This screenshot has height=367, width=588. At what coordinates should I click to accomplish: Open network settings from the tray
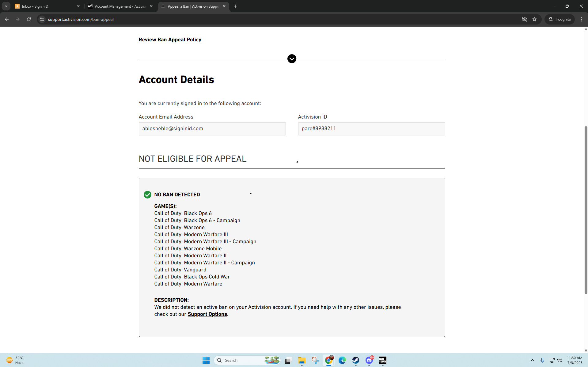[552, 360]
